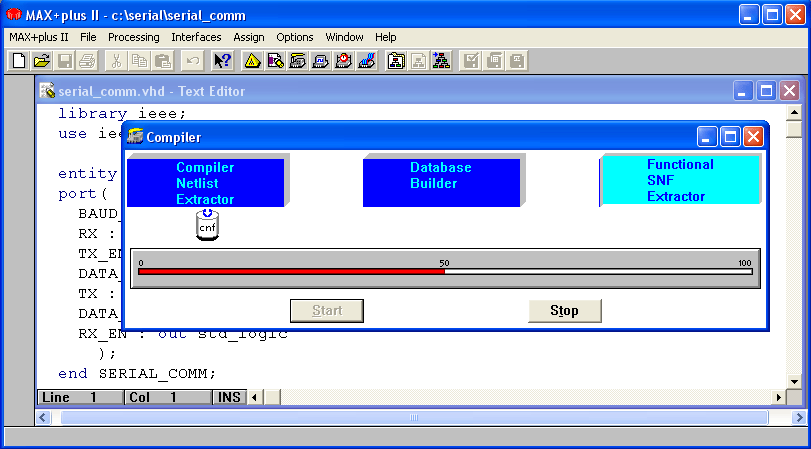The width and height of the screenshot is (811, 449).
Task: Toggle the INS insert mode indicator
Action: pyautogui.click(x=229, y=397)
